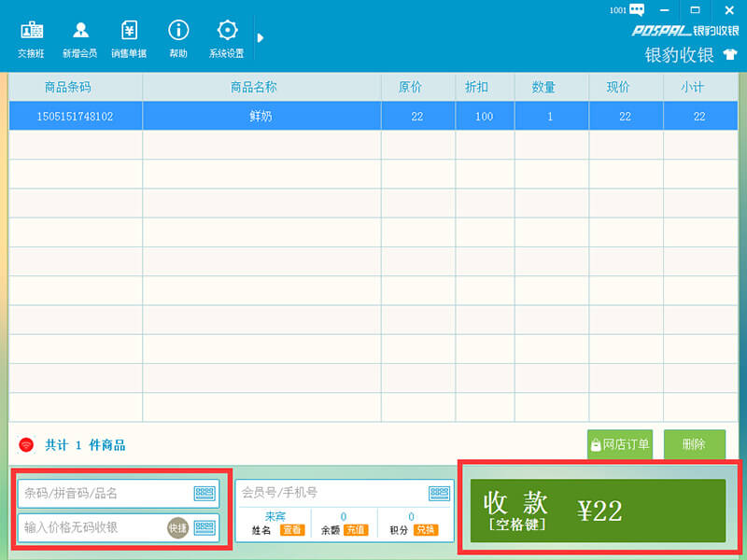Click the 删除 delete button

tap(694, 445)
